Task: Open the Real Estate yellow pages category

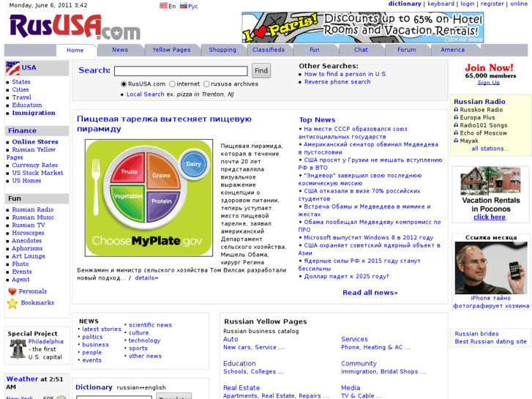Action: pyautogui.click(x=241, y=388)
